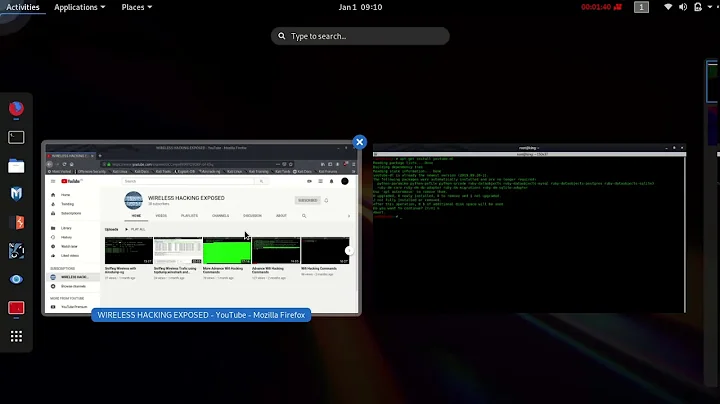
Task: Click YouTube notifications bell in header
Action: [x=332, y=181]
